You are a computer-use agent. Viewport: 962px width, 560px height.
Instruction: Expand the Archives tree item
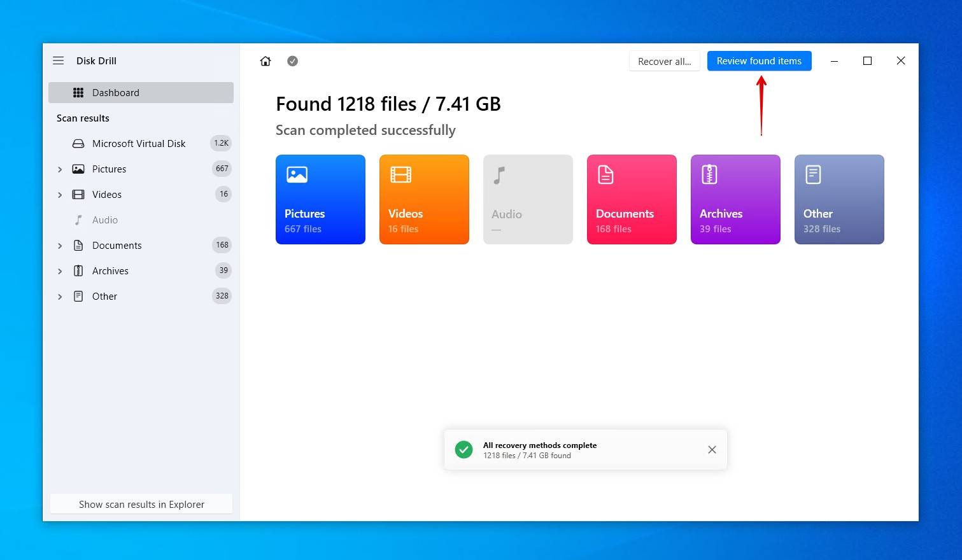point(60,271)
